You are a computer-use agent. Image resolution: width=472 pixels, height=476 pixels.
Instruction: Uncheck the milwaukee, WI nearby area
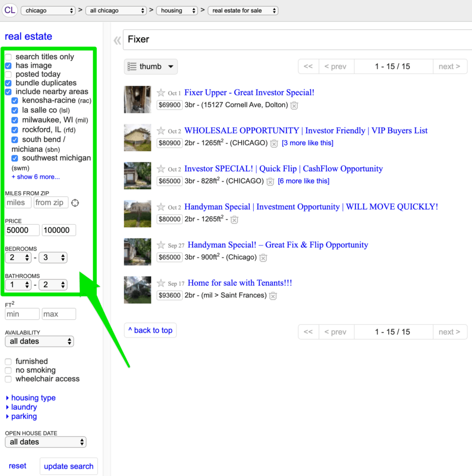tap(15, 120)
